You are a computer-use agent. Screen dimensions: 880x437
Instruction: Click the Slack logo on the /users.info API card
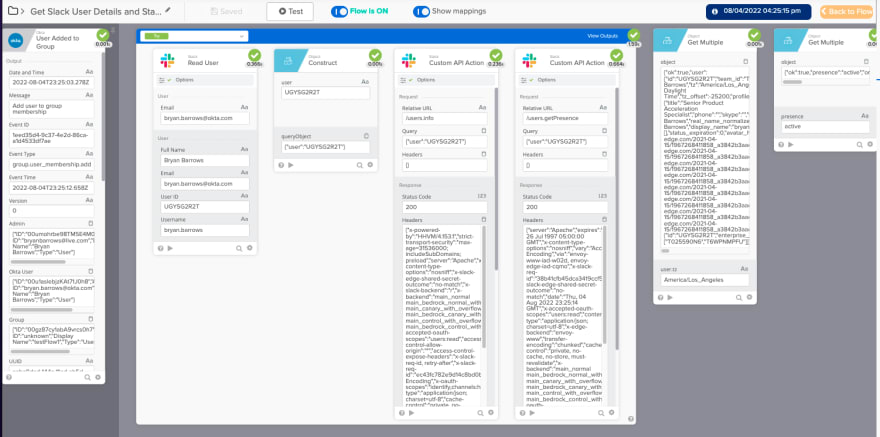pyautogui.click(x=409, y=60)
